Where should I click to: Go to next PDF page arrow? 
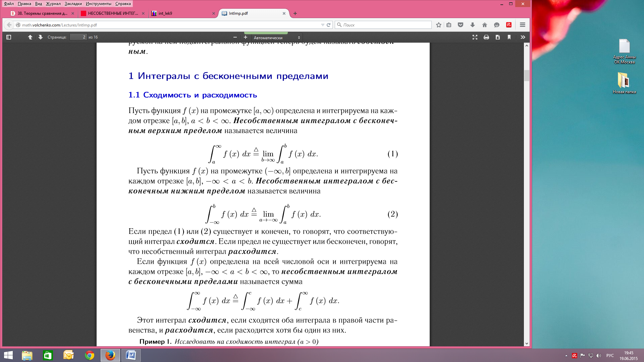[41, 37]
